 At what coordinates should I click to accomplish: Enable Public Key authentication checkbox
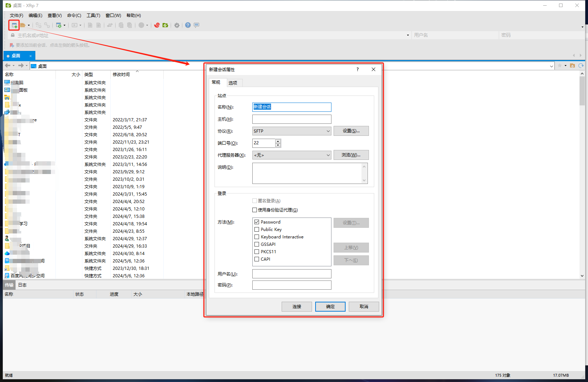(x=257, y=230)
